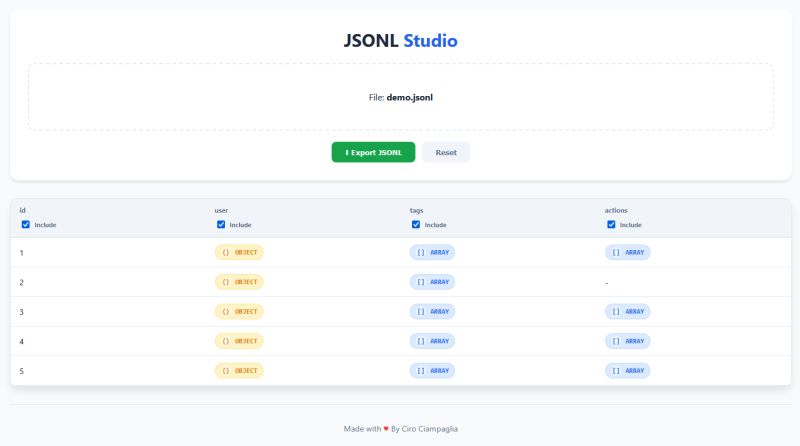Viewport: 800px width, 446px height.
Task: Select id cell with value 4
Action: click(x=21, y=341)
